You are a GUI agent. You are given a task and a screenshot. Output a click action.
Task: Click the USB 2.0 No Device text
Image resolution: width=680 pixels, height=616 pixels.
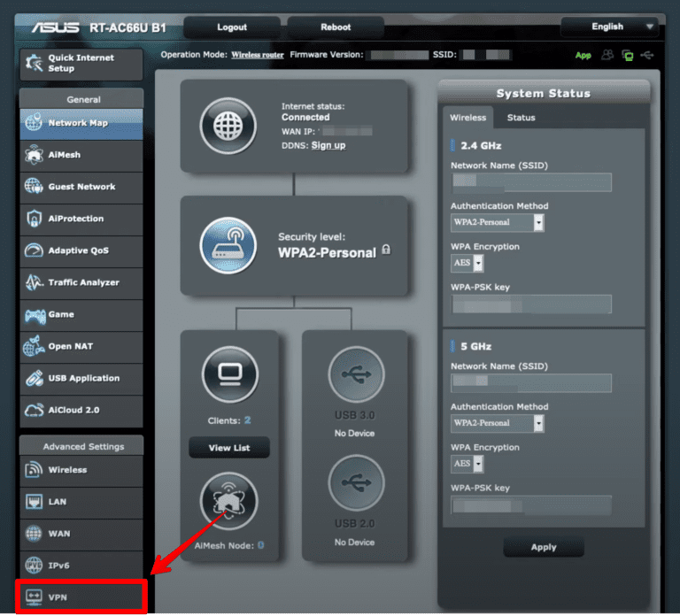tap(354, 543)
